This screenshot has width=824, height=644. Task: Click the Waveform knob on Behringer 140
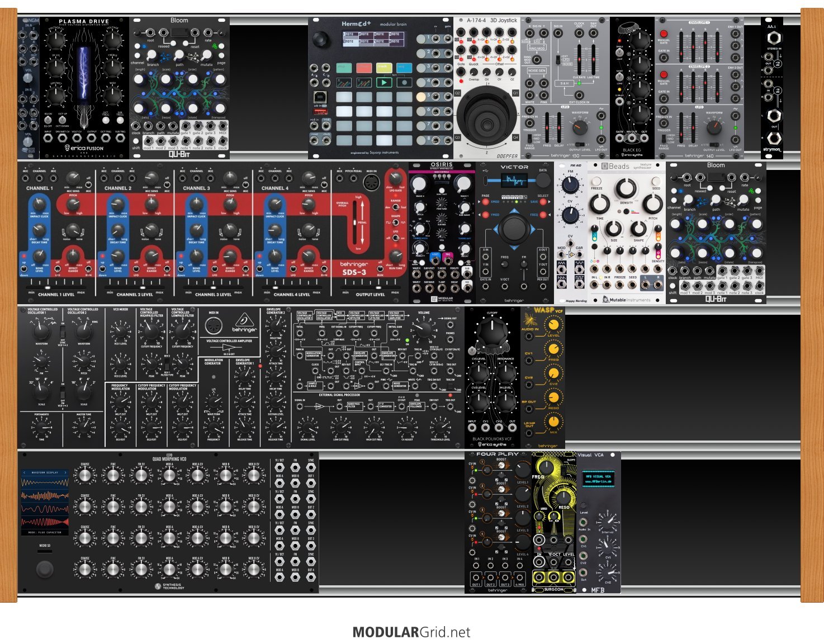714,127
